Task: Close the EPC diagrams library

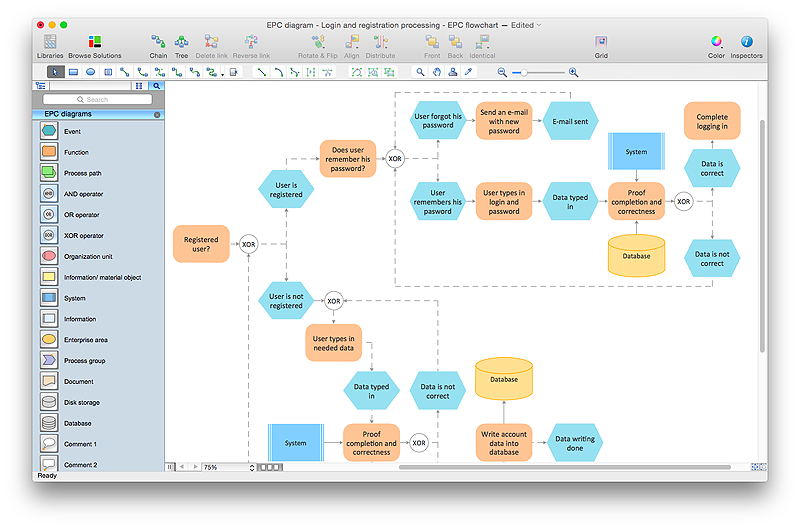Action: coord(157,115)
